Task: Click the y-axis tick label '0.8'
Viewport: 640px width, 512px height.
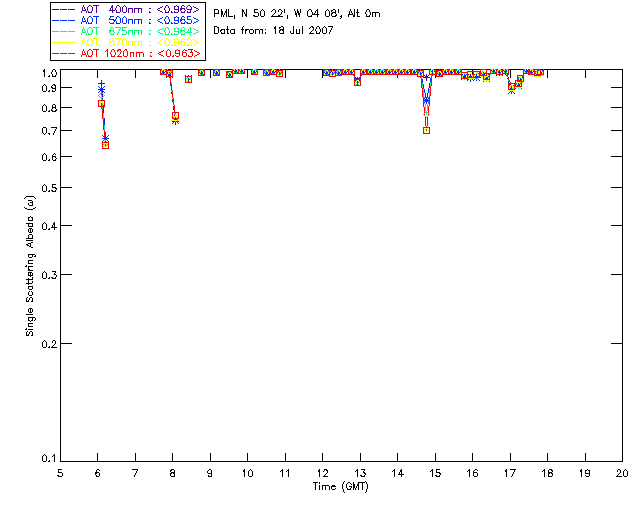Action: tap(49, 108)
